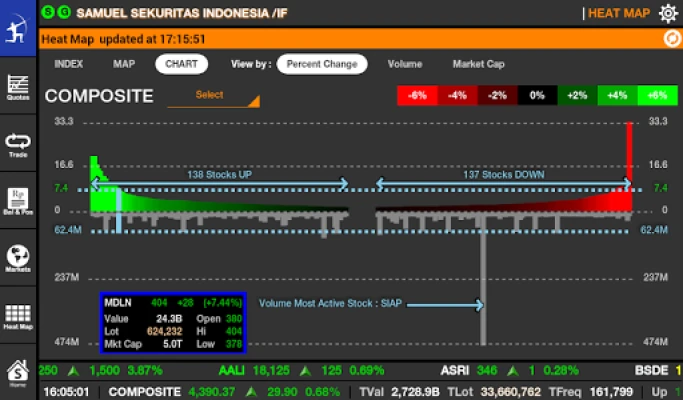View by Percent Change option
This screenshot has width=683, height=400.
pyautogui.click(x=321, y=64)
